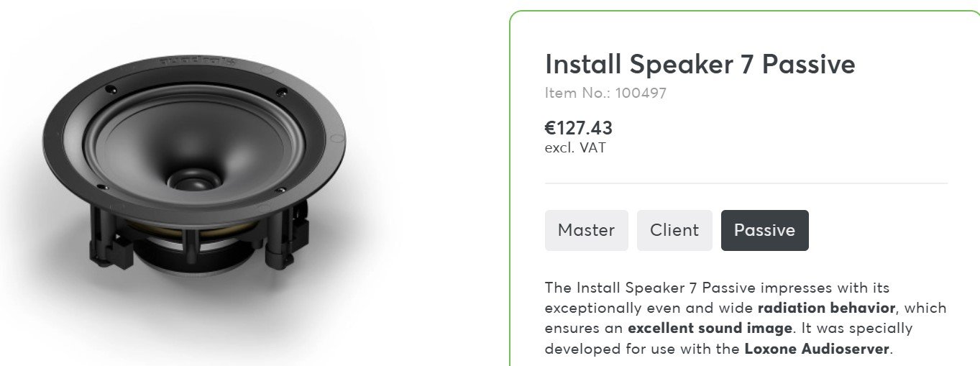This screenshot has height=366, width=980.
Task: Click the Install Speaker 7 Passive title
Action: pyautogui.click(x=700, y=65)
